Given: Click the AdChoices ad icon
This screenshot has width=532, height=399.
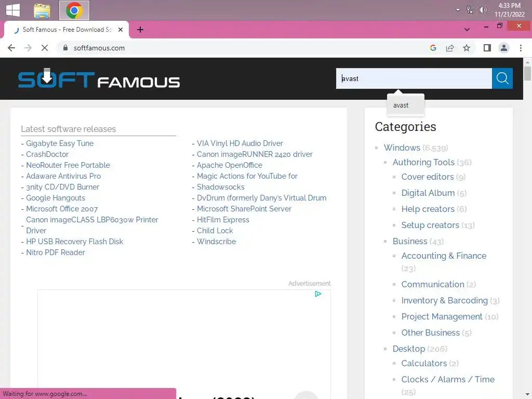Looking at the screenshot, I should pos(318,294).
